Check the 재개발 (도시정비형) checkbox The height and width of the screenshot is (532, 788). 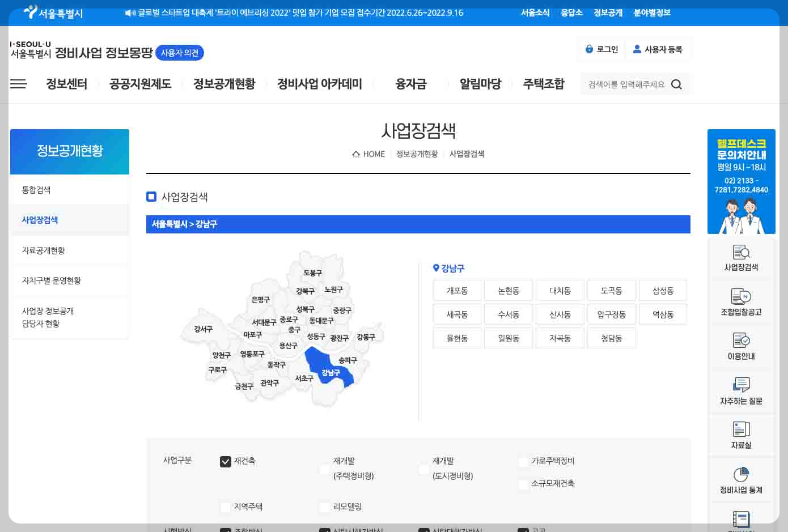[423, 469]
